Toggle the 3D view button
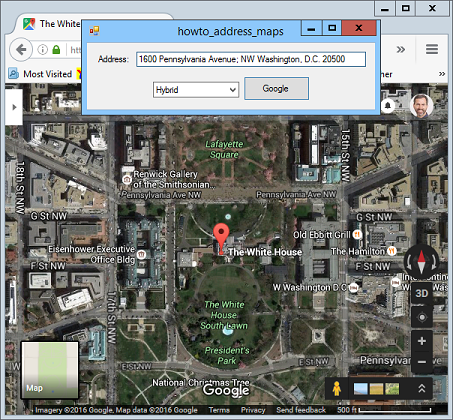Image resolution: width=453 pixels, height=420 pixels. pos(422,293)
